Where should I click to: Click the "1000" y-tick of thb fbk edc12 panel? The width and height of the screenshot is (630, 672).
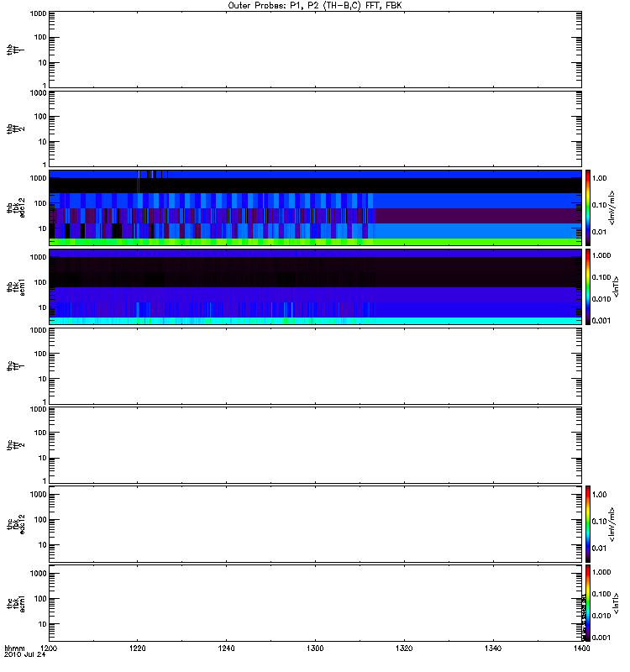38,178
